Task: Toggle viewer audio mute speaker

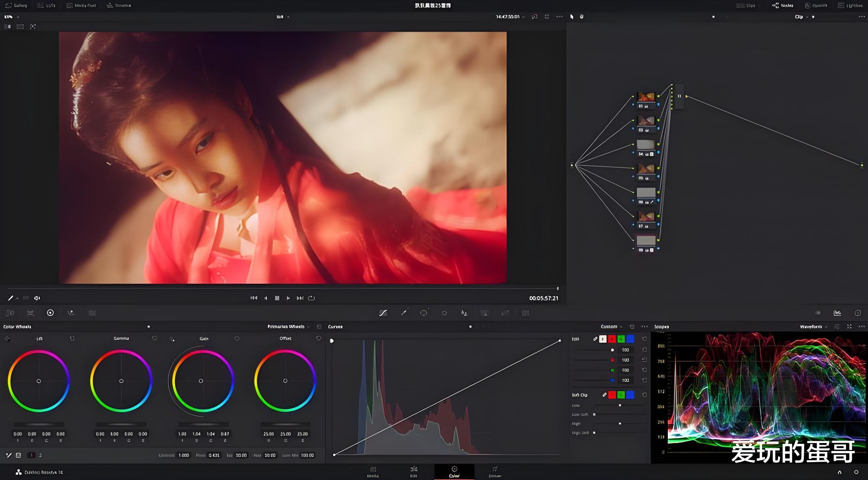Action: [x=37, y=298]
